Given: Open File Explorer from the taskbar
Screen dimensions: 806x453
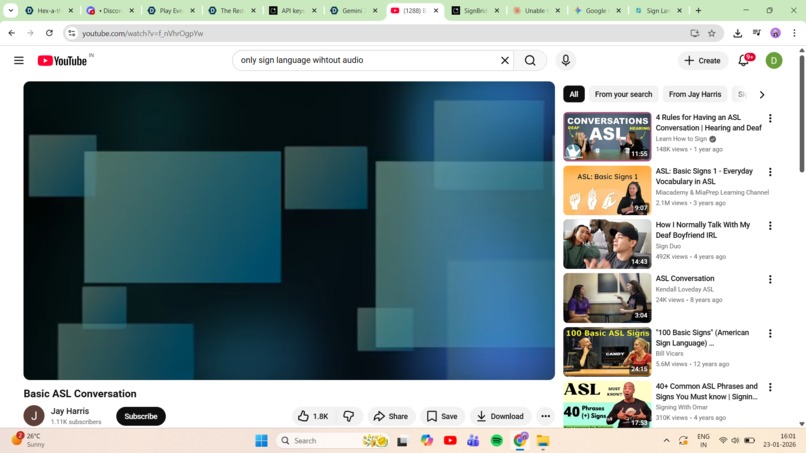Looking at the screenshot, I should [543, 441].
